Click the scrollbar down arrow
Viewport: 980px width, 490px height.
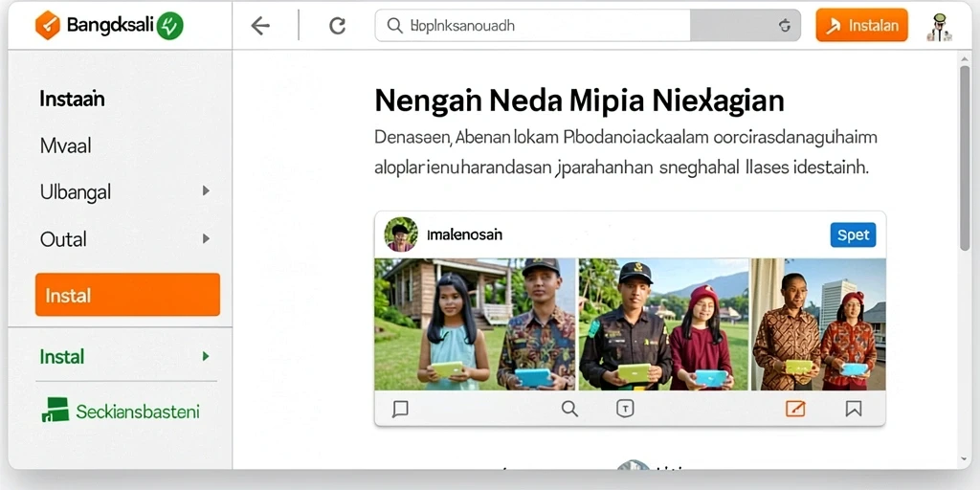coord(965,460)
